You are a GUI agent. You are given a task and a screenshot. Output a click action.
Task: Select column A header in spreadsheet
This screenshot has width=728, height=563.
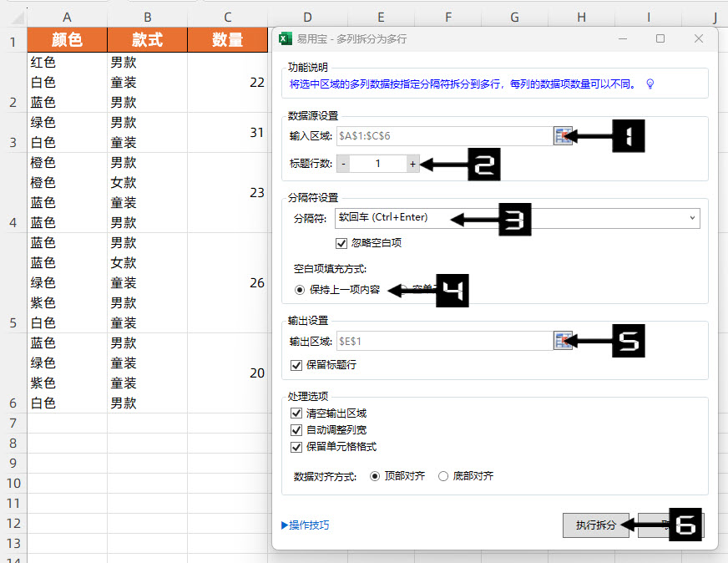coord(67,17)
